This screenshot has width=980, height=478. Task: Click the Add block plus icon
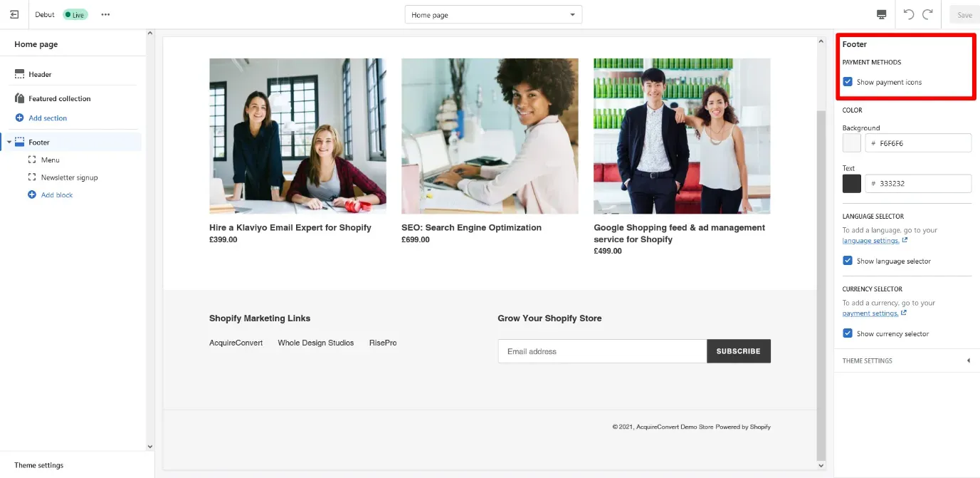click(x=31, y=194)
